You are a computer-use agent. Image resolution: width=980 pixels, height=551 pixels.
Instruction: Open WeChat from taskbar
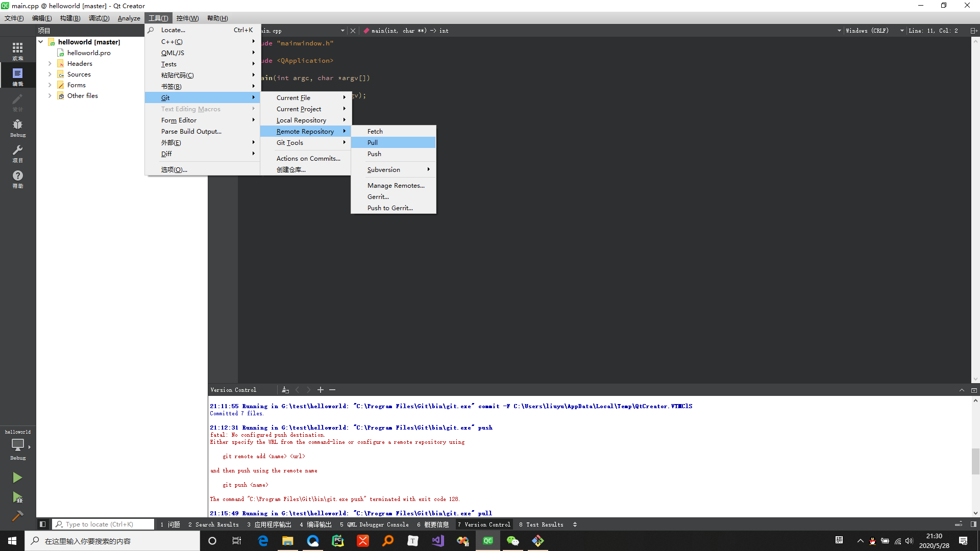[513, 541]
